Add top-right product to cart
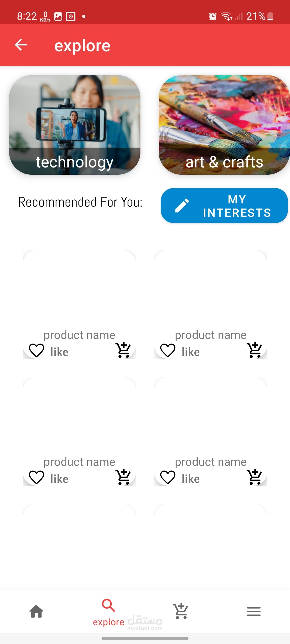The image size is (290, 644). tap(255, 350)
